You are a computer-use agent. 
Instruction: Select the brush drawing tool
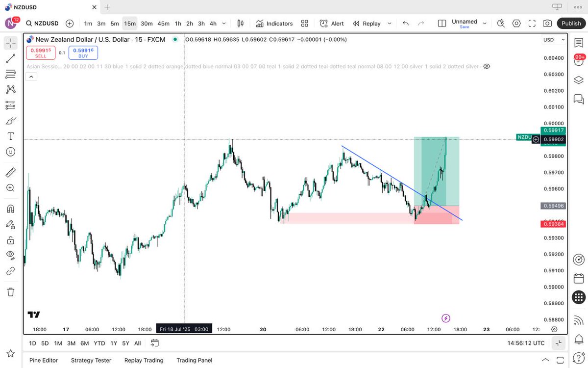tap(10, 121)
